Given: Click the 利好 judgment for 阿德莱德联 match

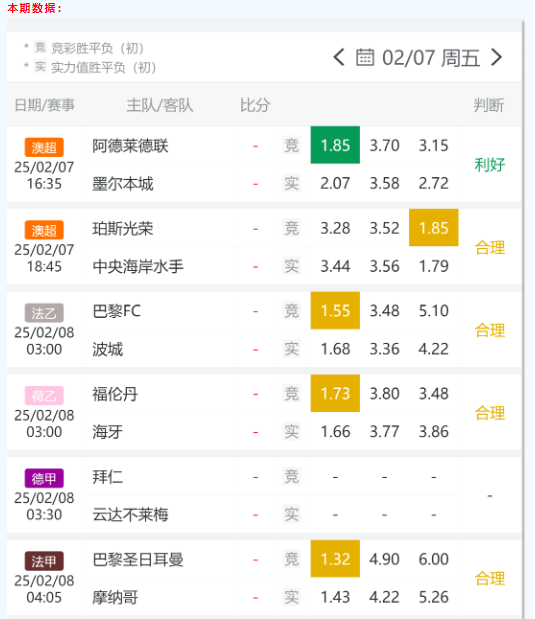Looking at the screenshot, I should (x=490, y=165).
